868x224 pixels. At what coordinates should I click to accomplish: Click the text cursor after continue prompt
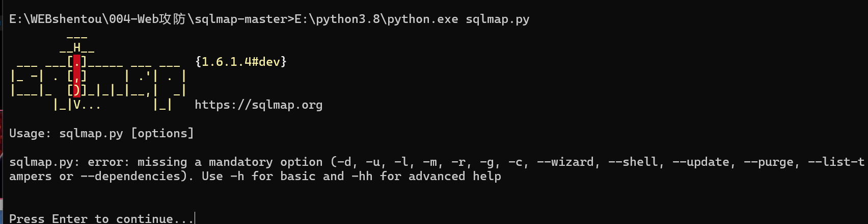tap(195, 218)
